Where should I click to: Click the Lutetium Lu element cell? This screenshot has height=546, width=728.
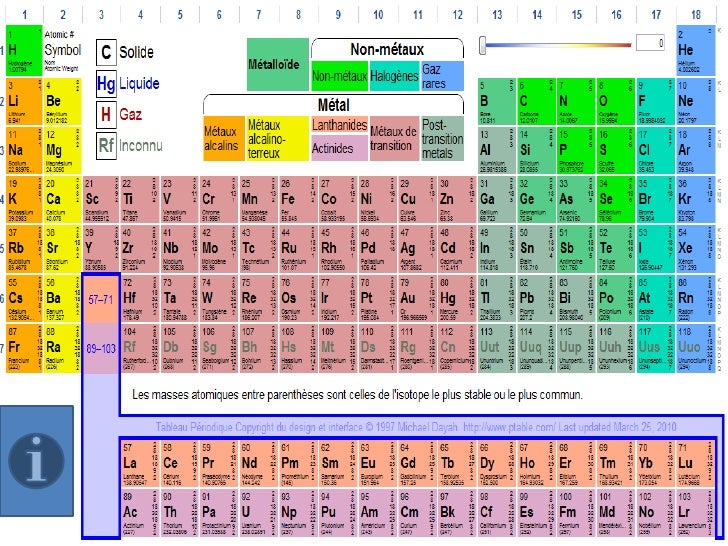(695, 463)
